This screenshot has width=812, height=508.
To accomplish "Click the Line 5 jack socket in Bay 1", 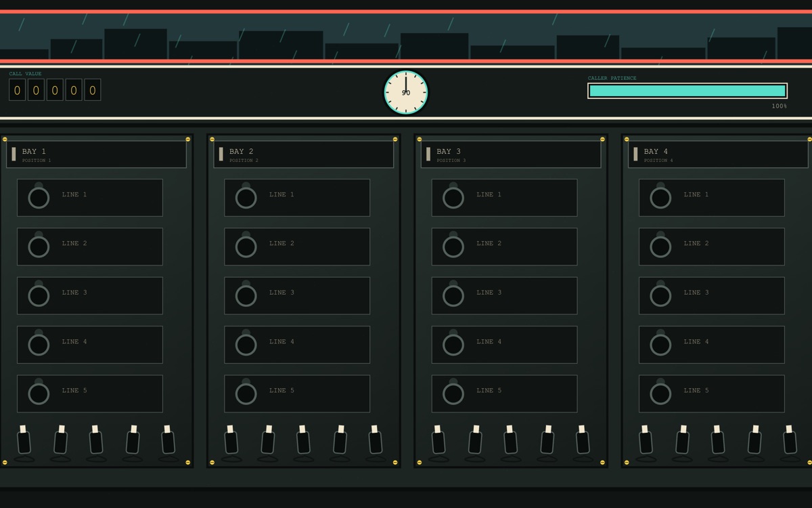I will click(39, 394).
